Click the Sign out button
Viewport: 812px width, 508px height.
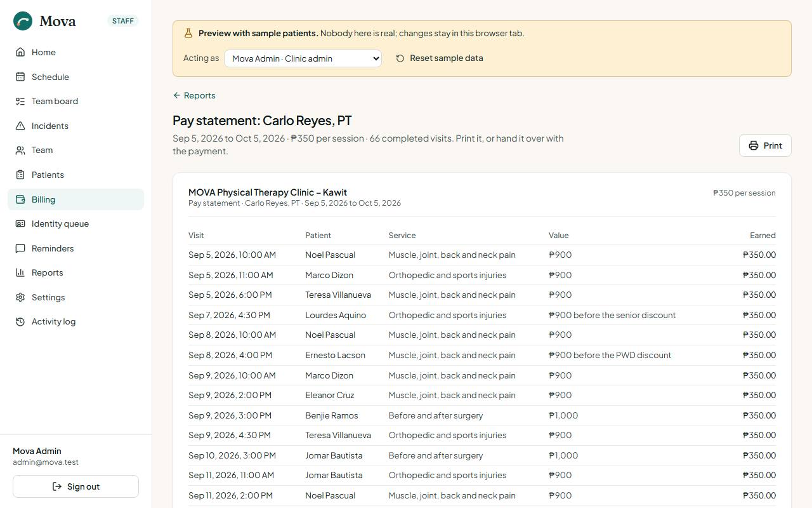[75, 486]
